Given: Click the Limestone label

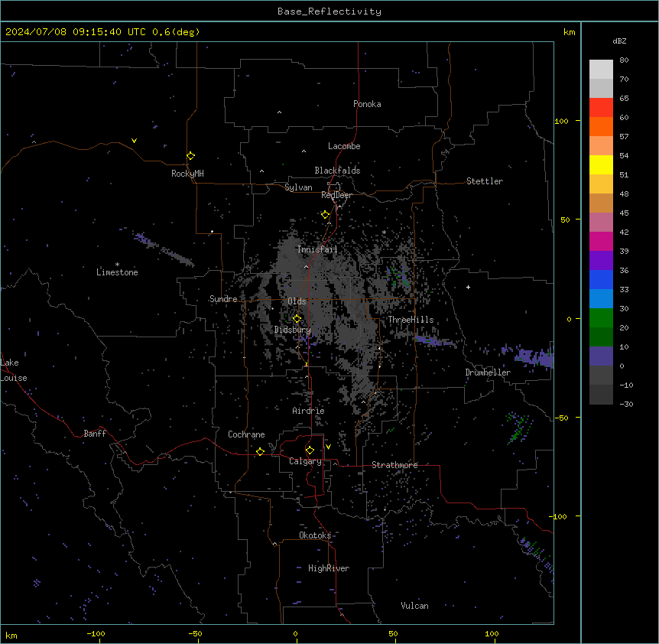Looking at the screenshot, I should [x=117, y=272].
